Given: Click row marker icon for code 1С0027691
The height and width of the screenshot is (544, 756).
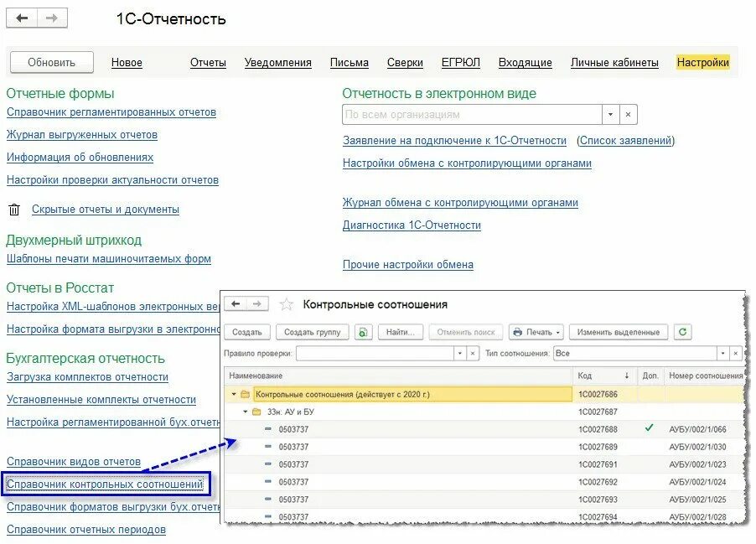Looking at the screenshot, I should 268,464.
